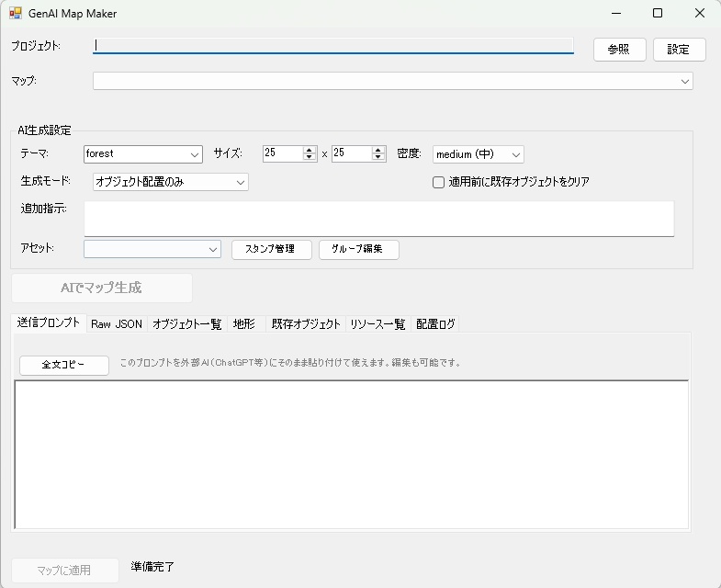Viewport: 721px width, 588px height.
Task: Click the AIでマップ生成 button
Action: point(102,288)
